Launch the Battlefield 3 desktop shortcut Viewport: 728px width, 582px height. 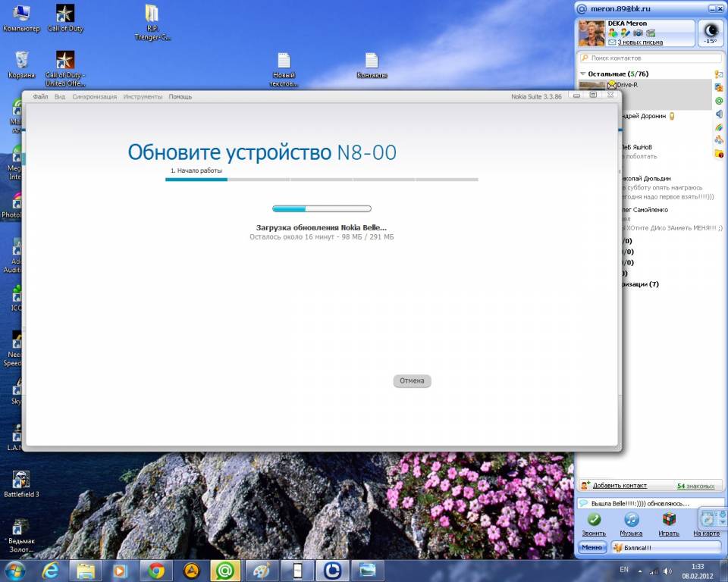click(21, 484)
